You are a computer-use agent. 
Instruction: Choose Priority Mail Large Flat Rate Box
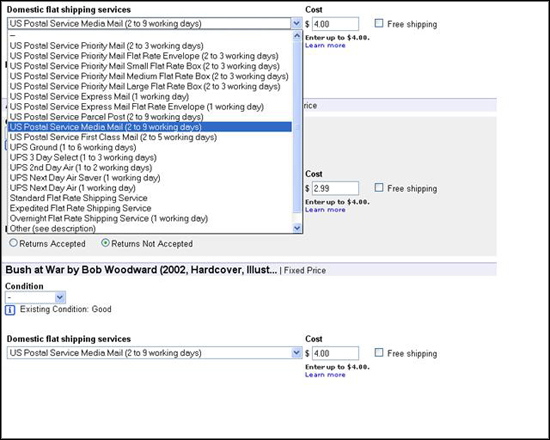[150, 86]
